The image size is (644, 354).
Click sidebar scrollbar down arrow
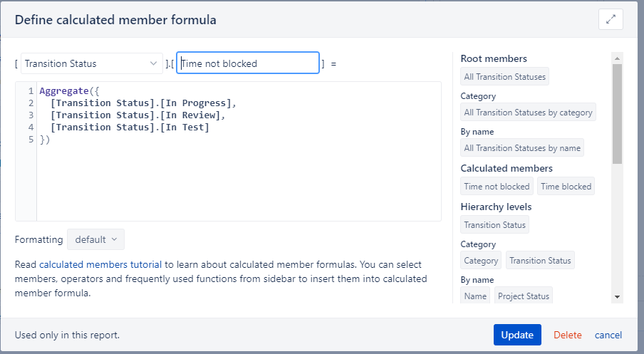pyautogui.click(x=617, y=297)
